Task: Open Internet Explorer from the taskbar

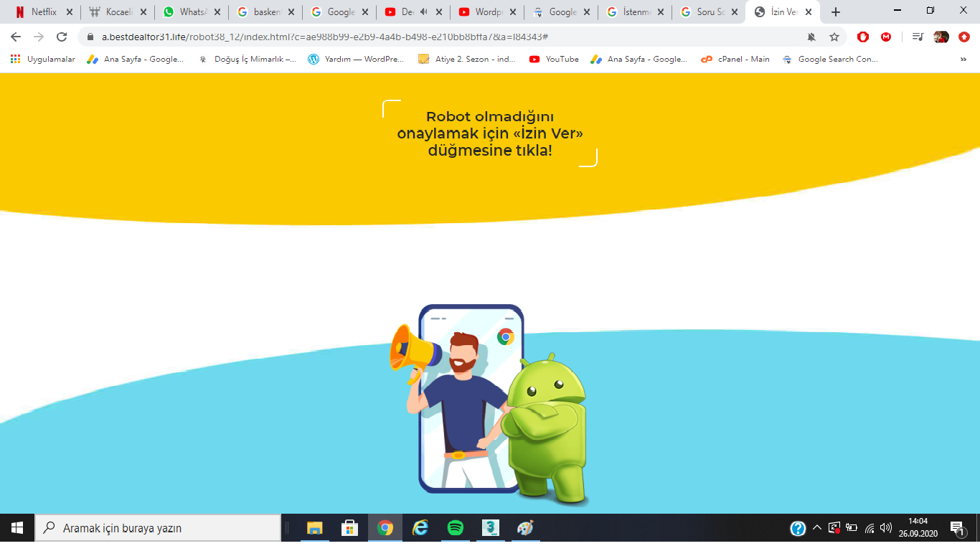Action: click(420, 528)
